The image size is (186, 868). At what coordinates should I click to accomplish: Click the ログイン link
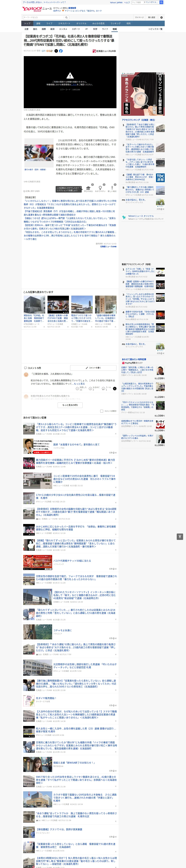click(57, 11)
